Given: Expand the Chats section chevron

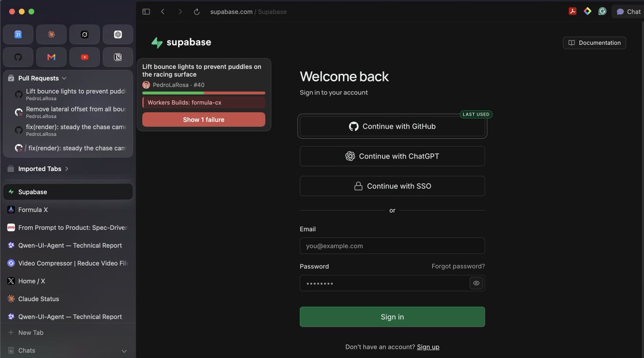Looking at the screenshot, I should click(125, 351).
